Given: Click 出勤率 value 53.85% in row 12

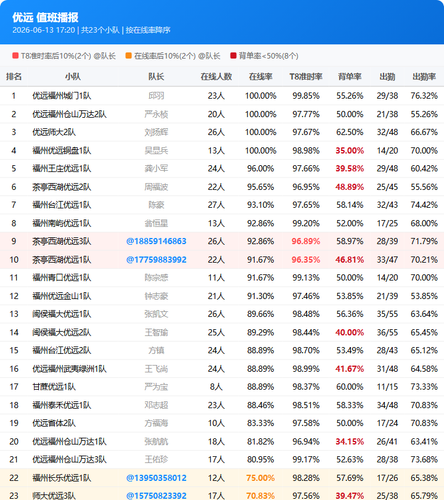Looking at the screenshot, I should (x=424, y=296).
